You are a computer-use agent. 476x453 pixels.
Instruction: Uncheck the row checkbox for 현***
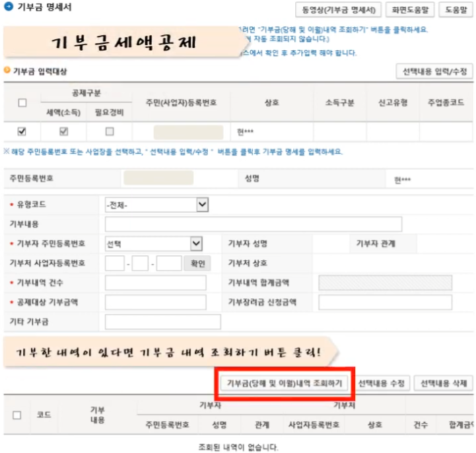(x=22, y=132)
